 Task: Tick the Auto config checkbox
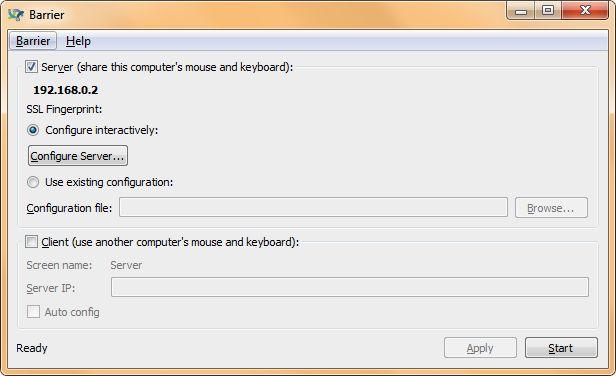(33, 312)
